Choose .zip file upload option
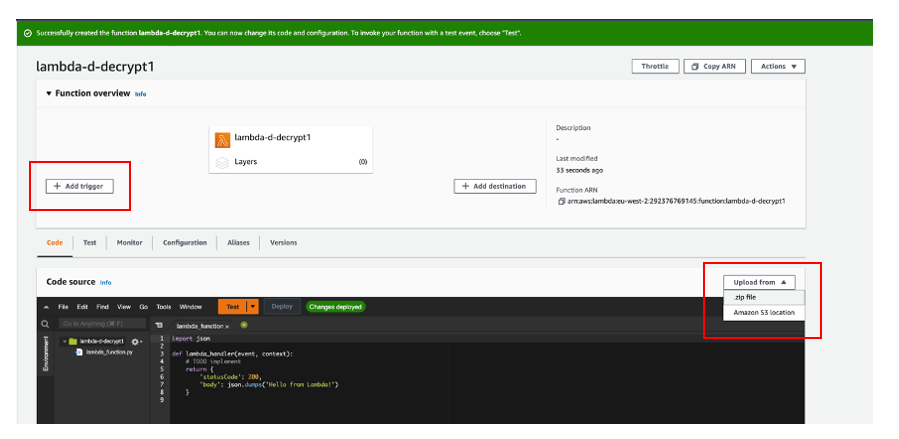This screenshot has height=439, width=899. click(764, 297)
